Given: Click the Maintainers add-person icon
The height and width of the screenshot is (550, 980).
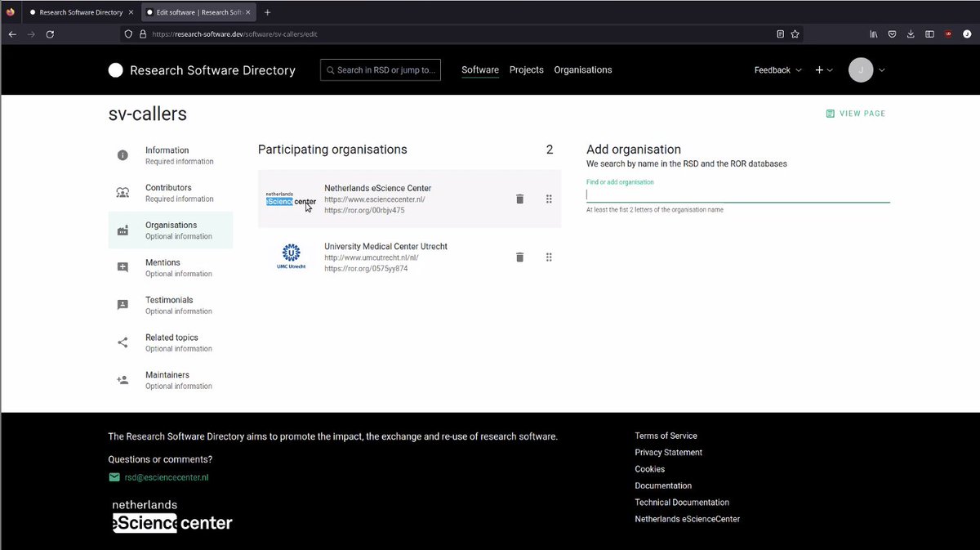Looking at the screenshot, I should click(122, 380).
